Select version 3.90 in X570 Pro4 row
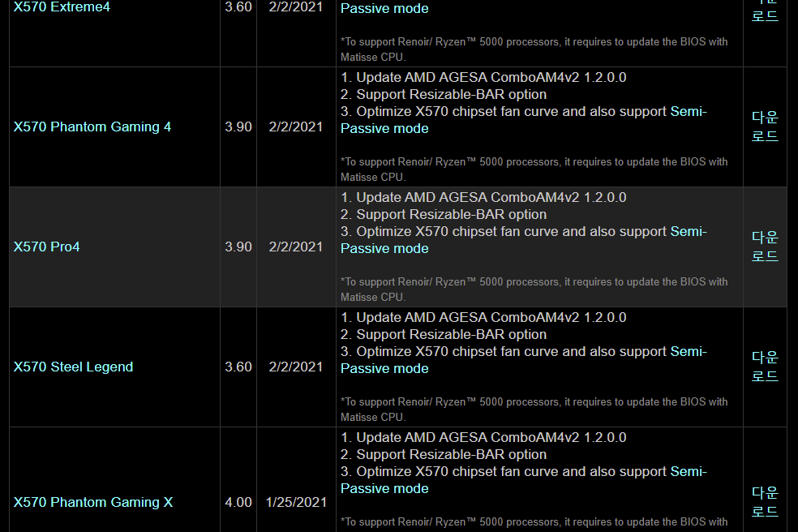 [x=238, y=247]
